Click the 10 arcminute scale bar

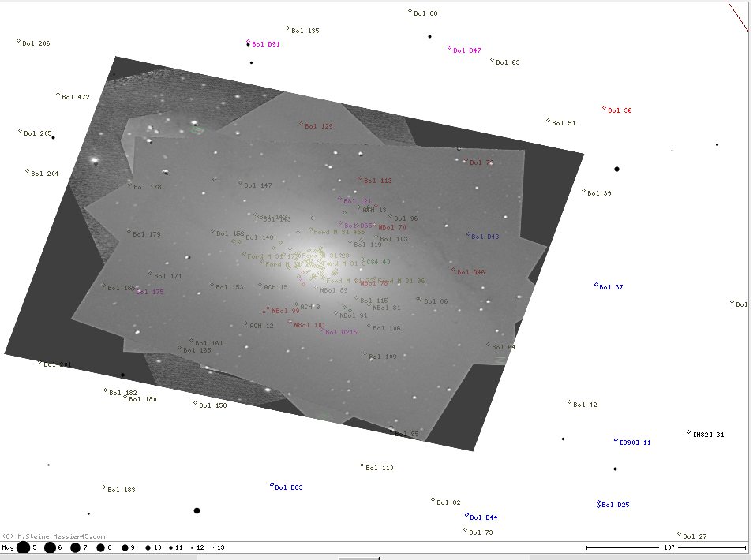[665, 547]
